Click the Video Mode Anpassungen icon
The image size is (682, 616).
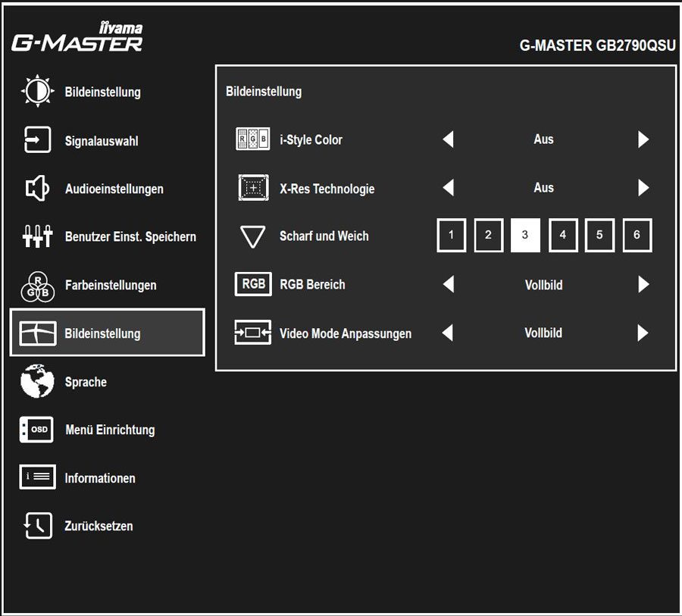tap(252, 333)
